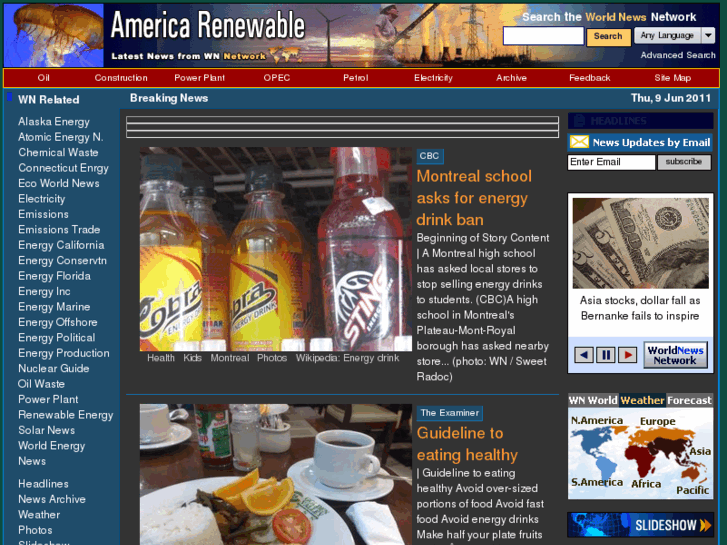Open the WorldNews Network logo button
This screenshot has width=727, height=545.
tap(675, 355)
